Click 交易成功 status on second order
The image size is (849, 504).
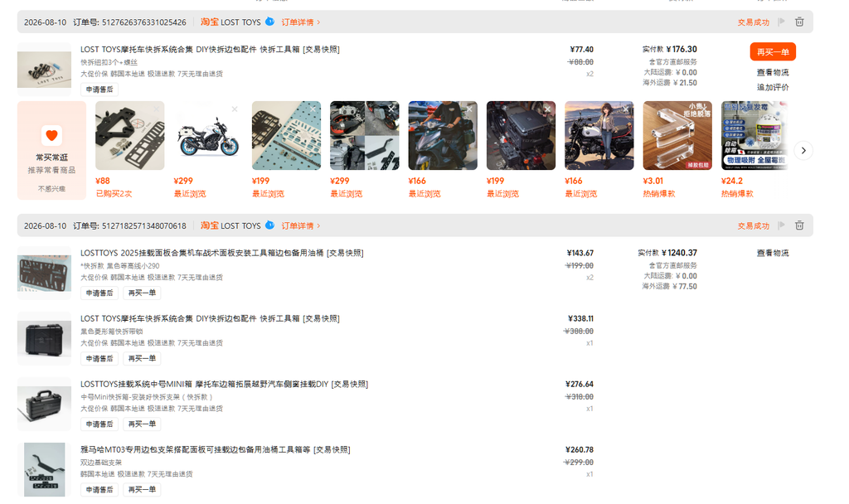[753, 225]
